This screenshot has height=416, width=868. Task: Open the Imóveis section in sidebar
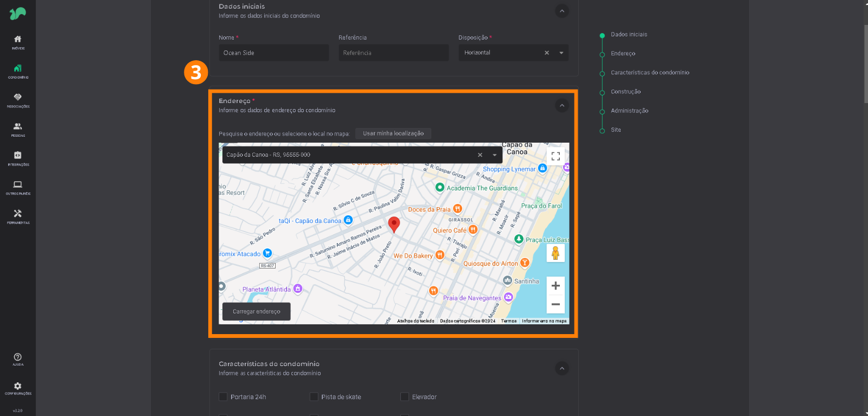18,42
